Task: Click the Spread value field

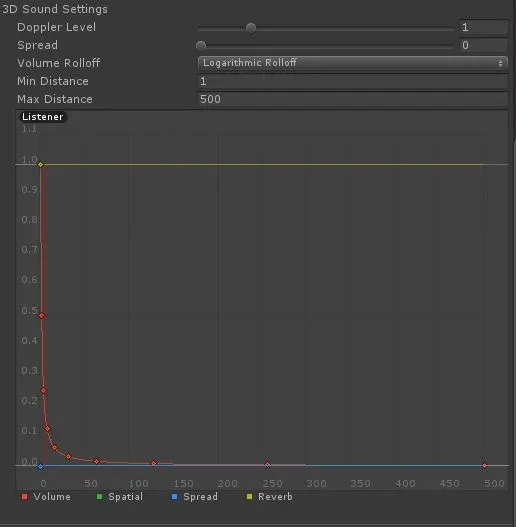Action: [x=483, y=45]
